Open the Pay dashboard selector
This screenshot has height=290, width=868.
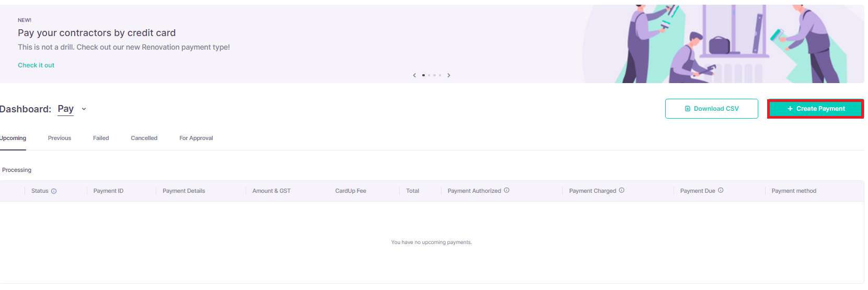(66, 109)
